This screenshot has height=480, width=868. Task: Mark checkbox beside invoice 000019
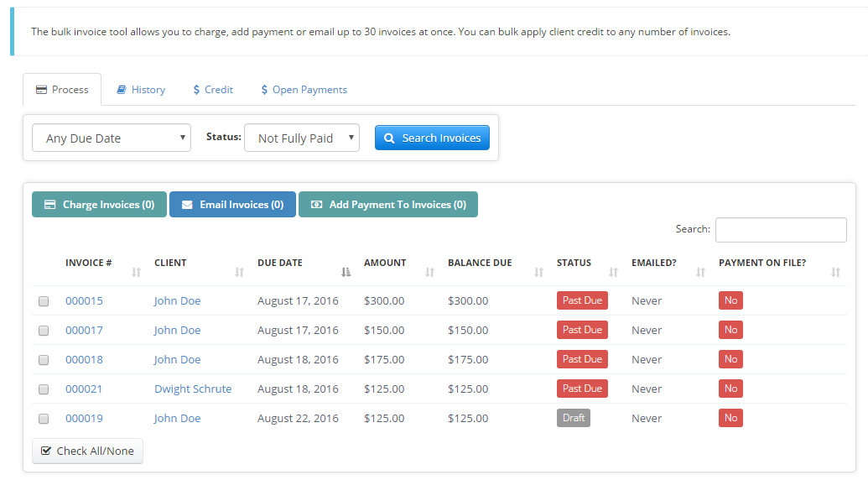point(44,419)
